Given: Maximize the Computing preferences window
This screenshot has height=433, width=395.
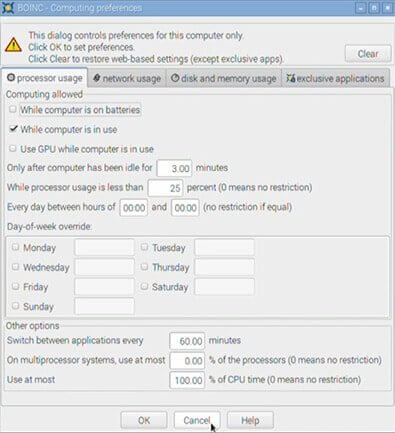Looking at the screenshot, I should pos(374,8).
